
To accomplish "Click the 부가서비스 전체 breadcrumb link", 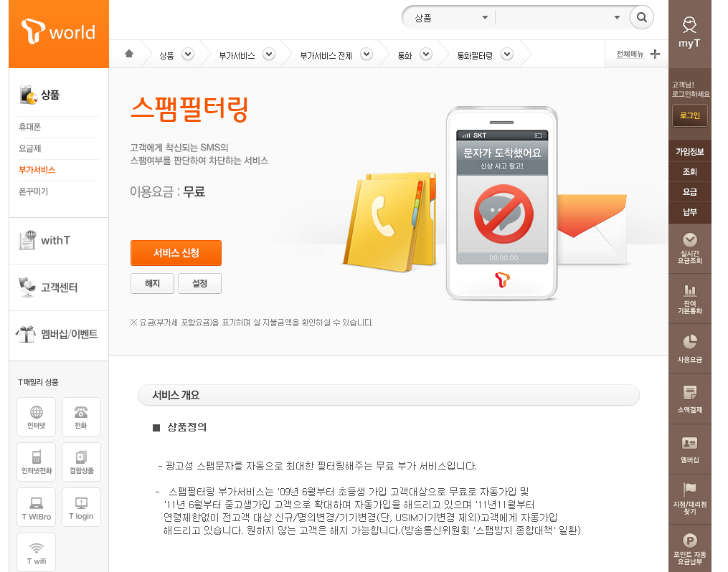I will tap(326, 56).
